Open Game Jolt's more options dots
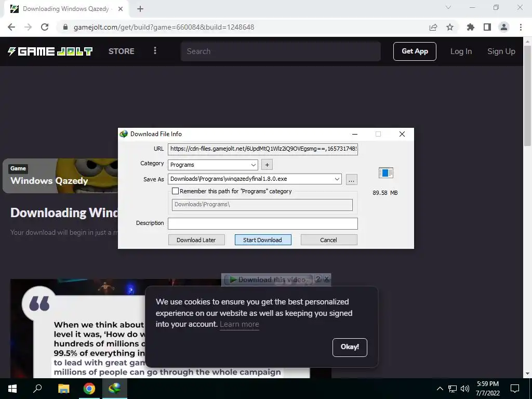 click(155, 50)
